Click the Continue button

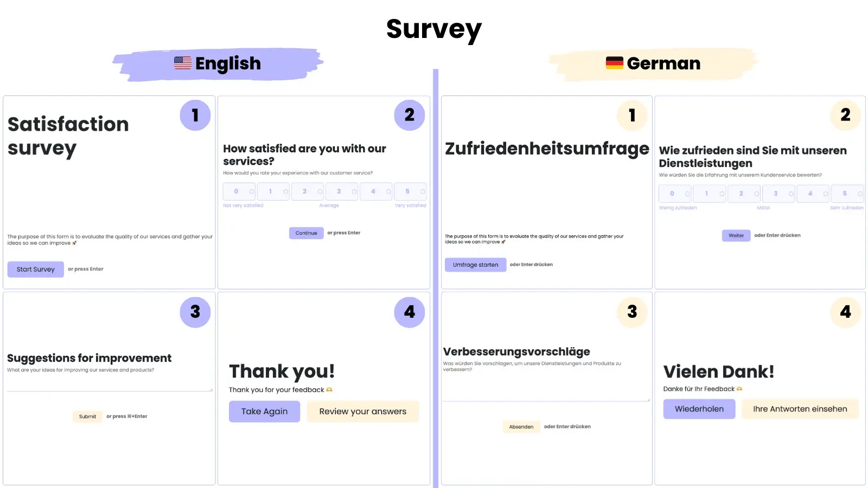[x=306, y=233]
